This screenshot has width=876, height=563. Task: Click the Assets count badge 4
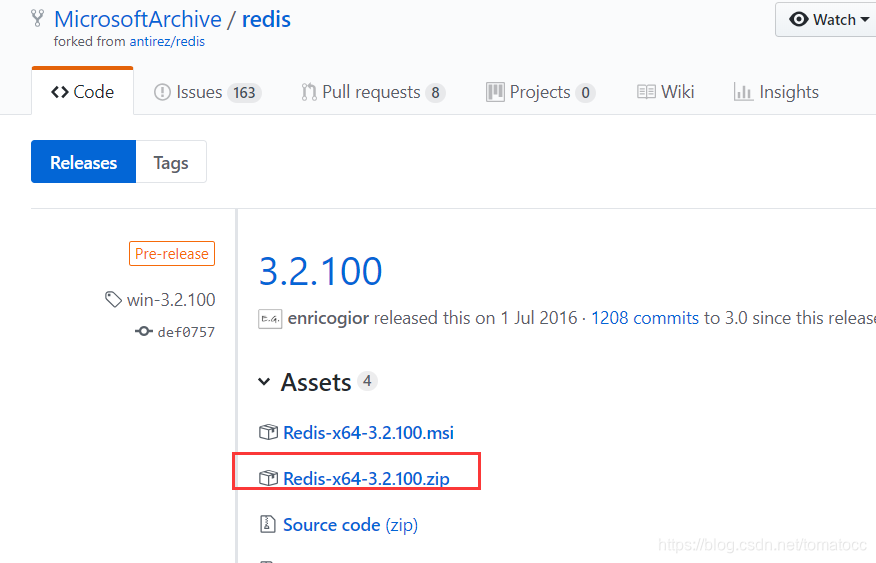click(x=367, y=381)
